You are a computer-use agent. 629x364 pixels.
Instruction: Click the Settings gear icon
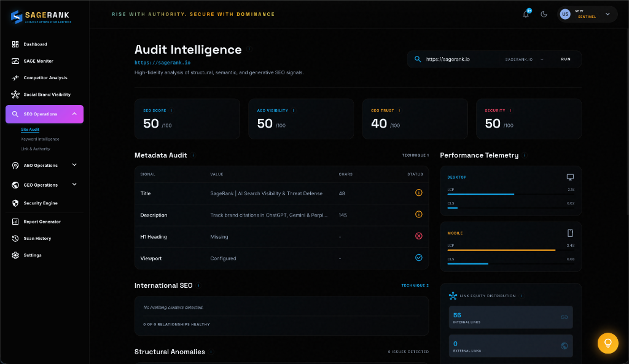[15, 255]
